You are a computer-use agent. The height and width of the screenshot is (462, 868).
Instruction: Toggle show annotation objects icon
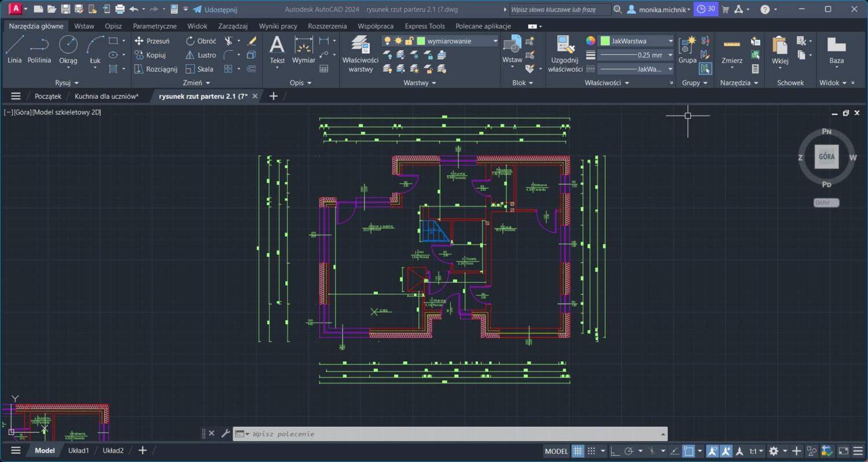pyautogui.click(x=712, y=451)
